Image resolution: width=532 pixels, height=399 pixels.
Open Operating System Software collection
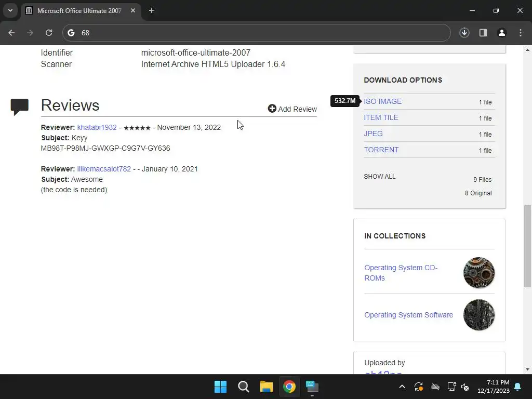click(409, 315)
